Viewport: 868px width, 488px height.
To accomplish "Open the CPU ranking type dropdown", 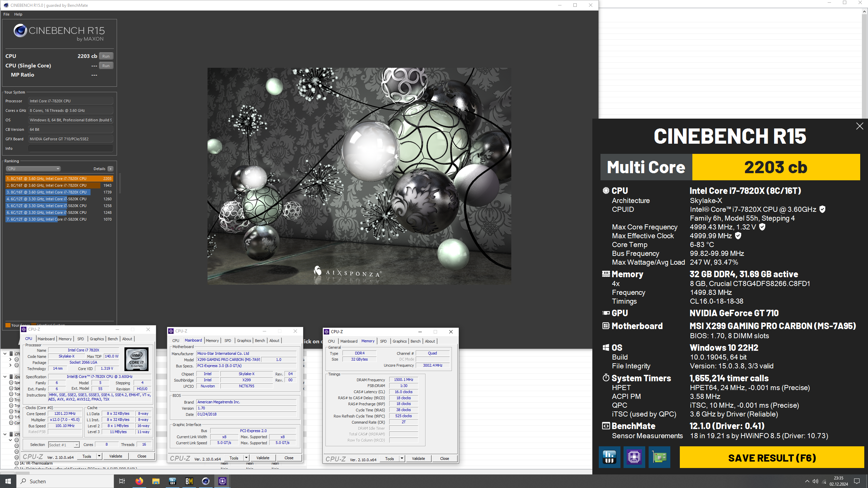I will tap(33, 169).
